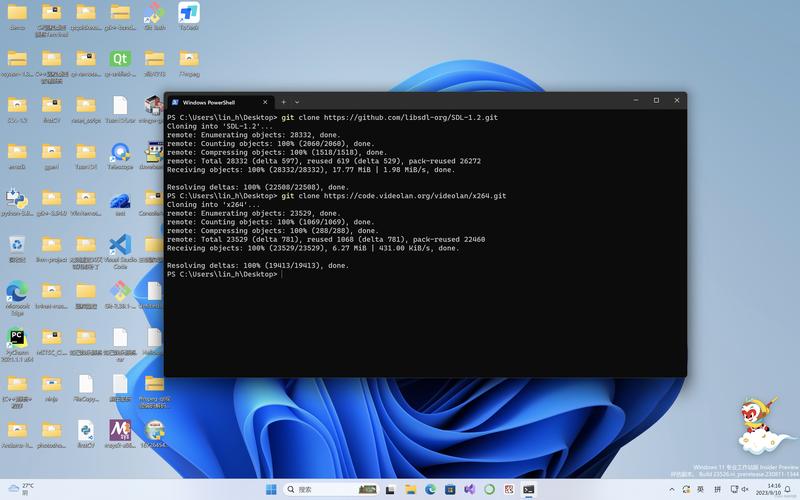Open network and volume quick settings
Viewport: 800px width, 500px height.
point(739,489)
